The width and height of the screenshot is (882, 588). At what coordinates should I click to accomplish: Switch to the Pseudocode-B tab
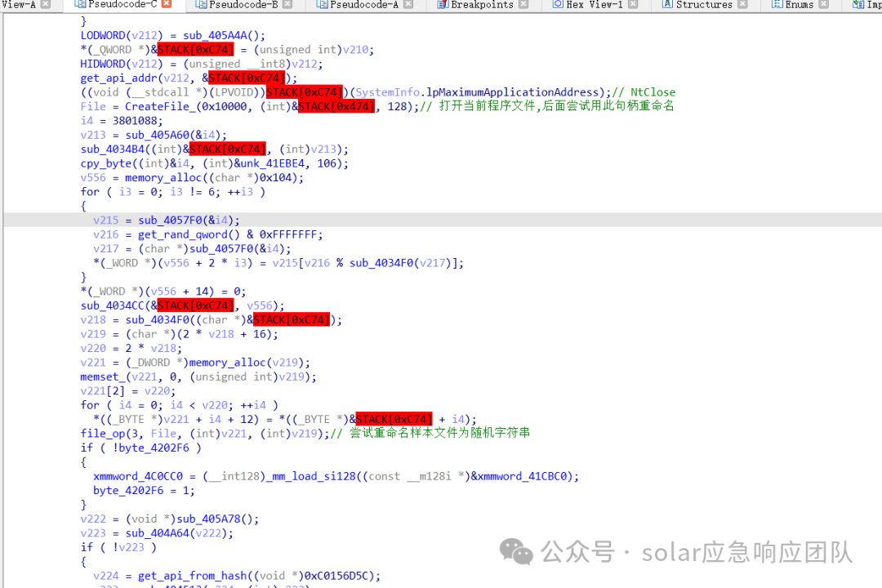243,5
